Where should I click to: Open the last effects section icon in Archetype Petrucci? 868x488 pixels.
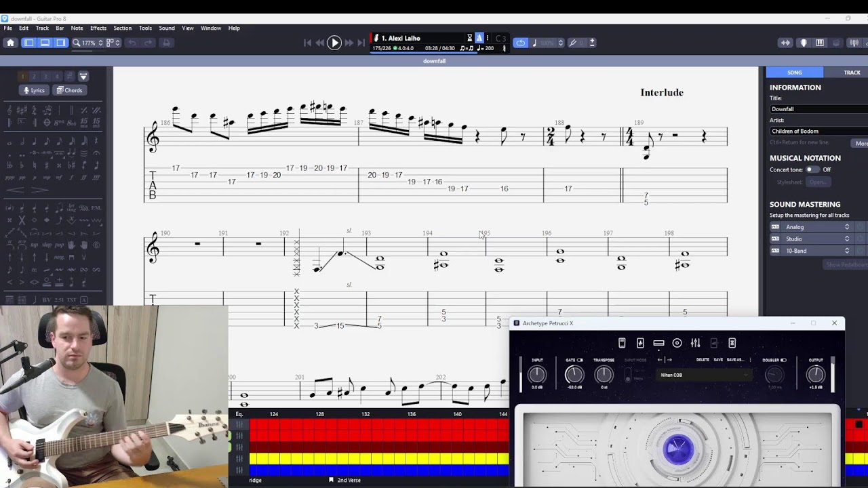click(x=732, y=343)
